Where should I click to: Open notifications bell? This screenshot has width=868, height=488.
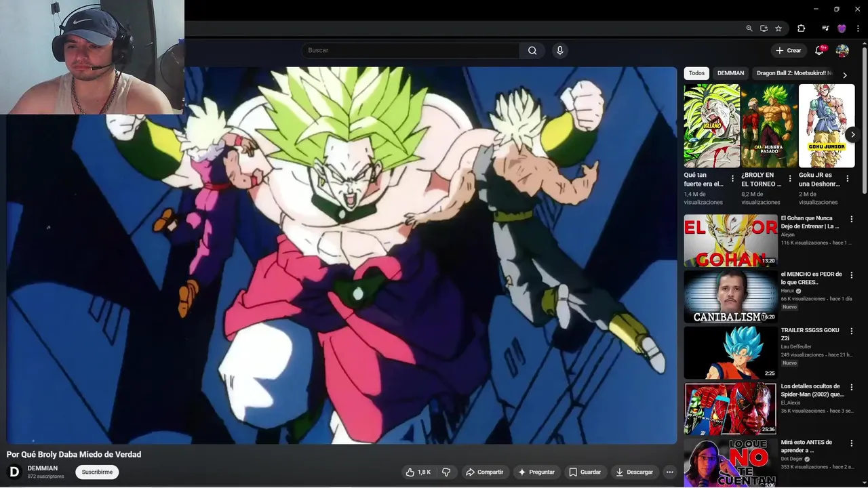pyautogui.click(x=819, y=50)
